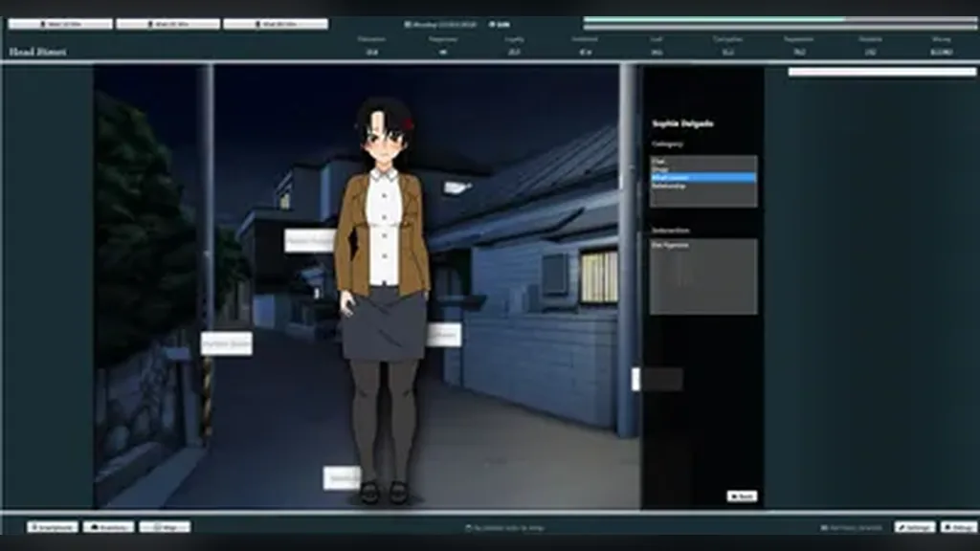Select the highlighted Mind Control category
Screen dimensions: 980x551
pyautogui.click(x=702, y=178)
